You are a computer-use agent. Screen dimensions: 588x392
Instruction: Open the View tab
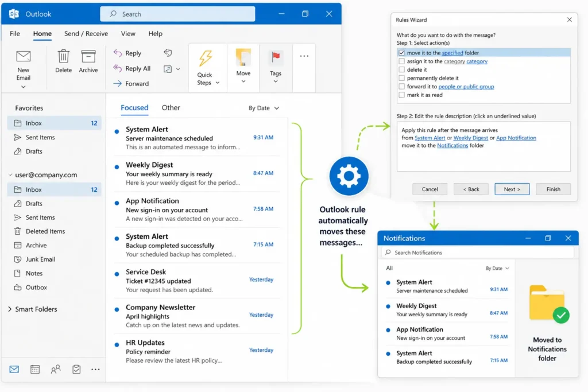(x=128, y=34)
